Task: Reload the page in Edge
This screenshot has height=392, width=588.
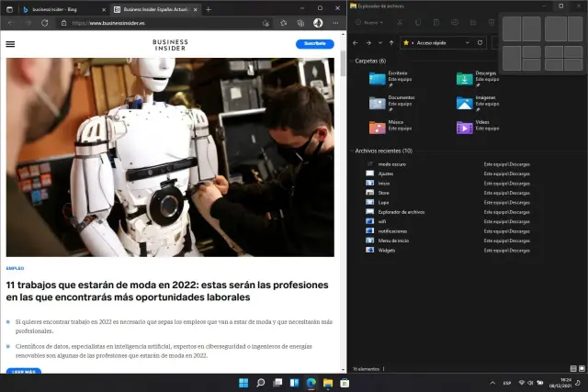Action: [44, 23]
